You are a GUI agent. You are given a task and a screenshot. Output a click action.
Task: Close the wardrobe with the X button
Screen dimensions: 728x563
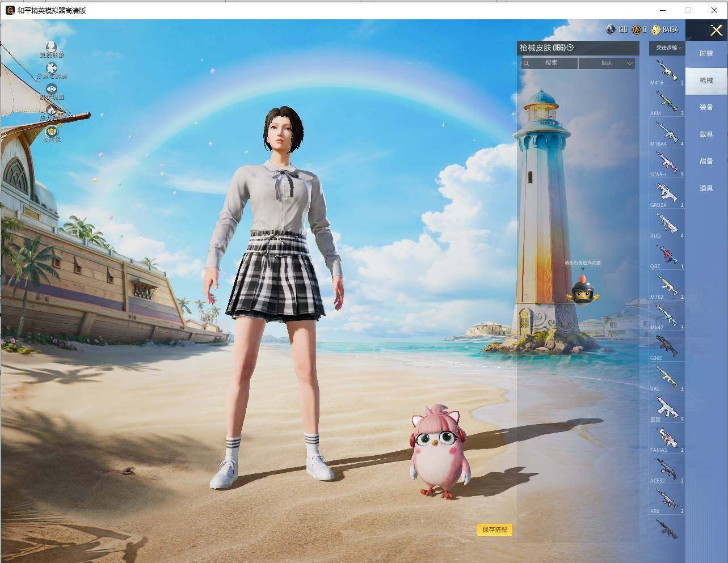click(x=716, y=31)
